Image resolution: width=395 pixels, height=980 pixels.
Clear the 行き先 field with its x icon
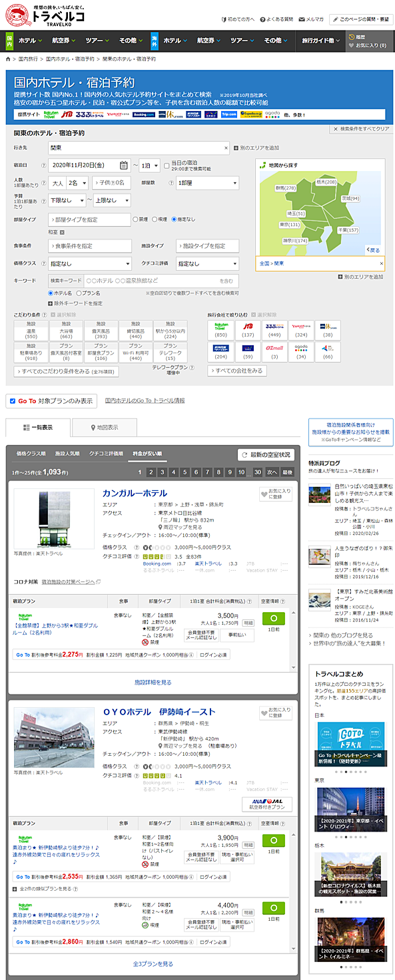click(225, 148)
